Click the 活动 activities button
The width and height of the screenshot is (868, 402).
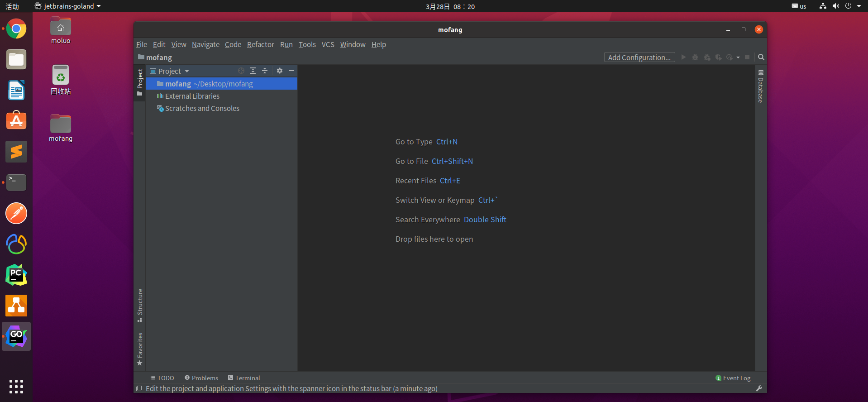[x=12, y=6]
